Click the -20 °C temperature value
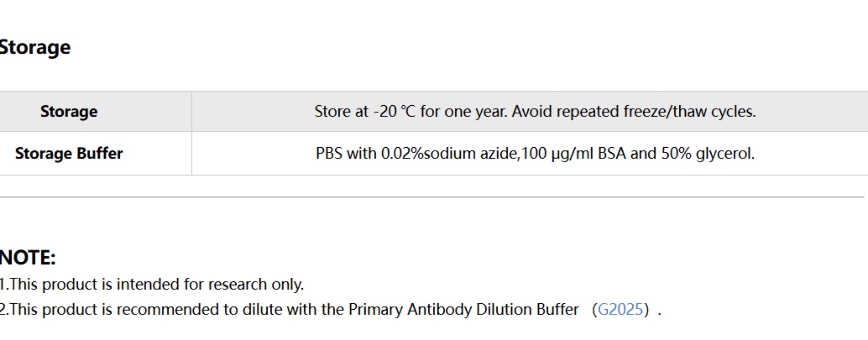This screenshot has height=340, width=868. (x=394, y=112)
